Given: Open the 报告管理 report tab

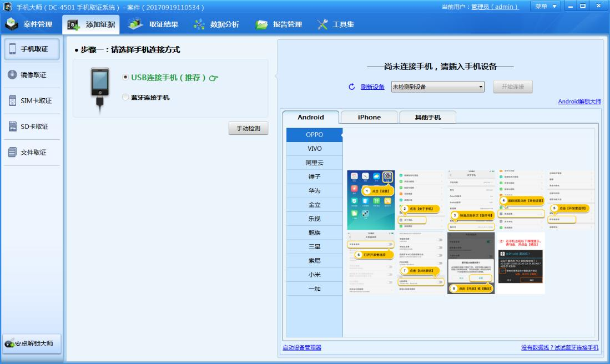Looking at the screenshot, I should pos(279,24).
